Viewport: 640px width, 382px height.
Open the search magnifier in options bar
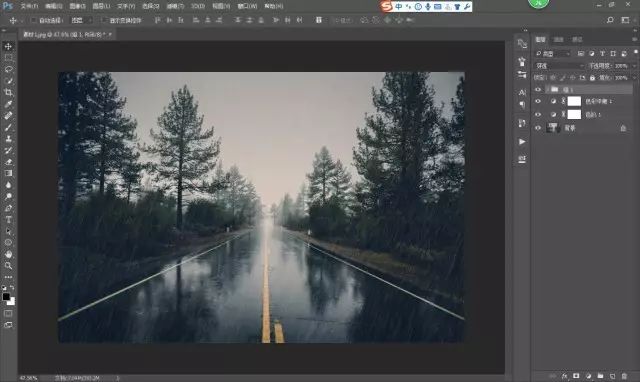(x=610, y=20)
